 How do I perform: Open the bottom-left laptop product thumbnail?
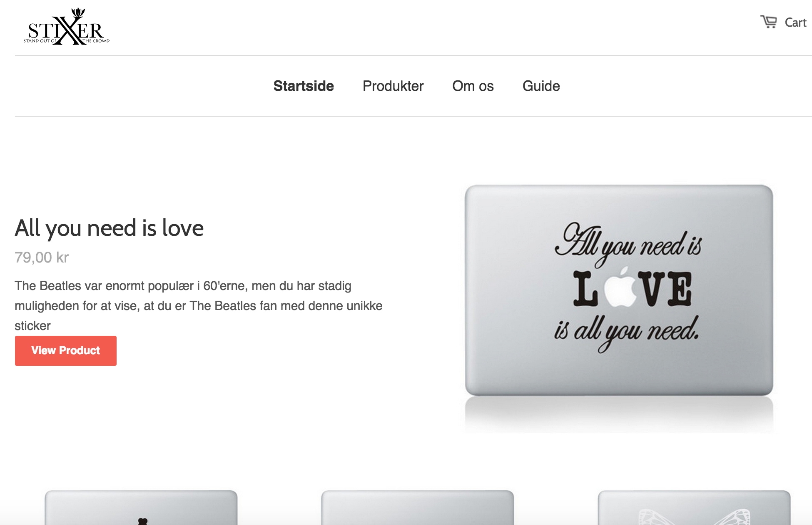click(141, 507)
